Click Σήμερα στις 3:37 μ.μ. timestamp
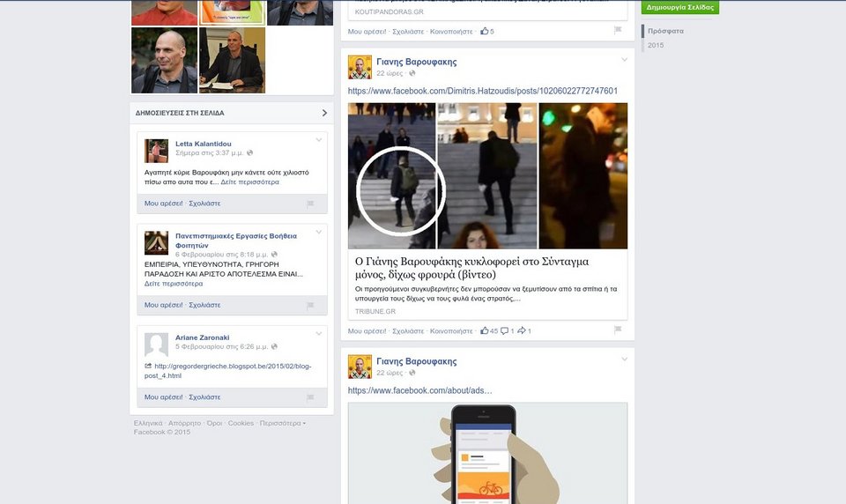The image size is (846, 504). [x=210, y=152]
